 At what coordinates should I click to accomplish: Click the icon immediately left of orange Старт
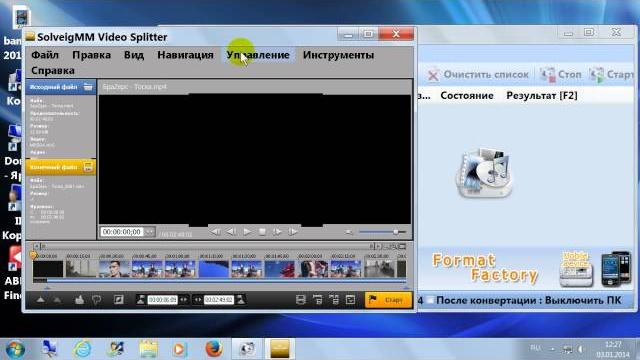click(x=350, y=300)
